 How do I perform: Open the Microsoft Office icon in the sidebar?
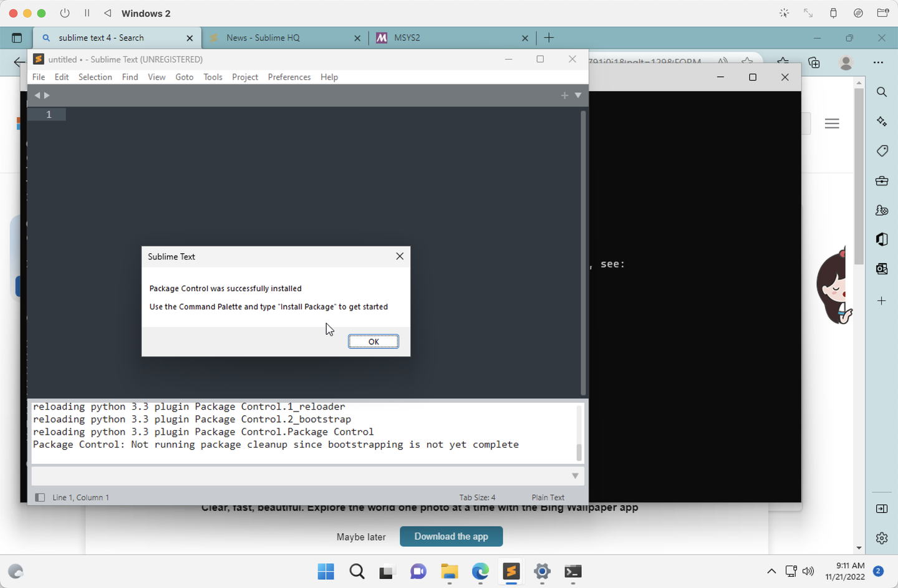point(881,239)
